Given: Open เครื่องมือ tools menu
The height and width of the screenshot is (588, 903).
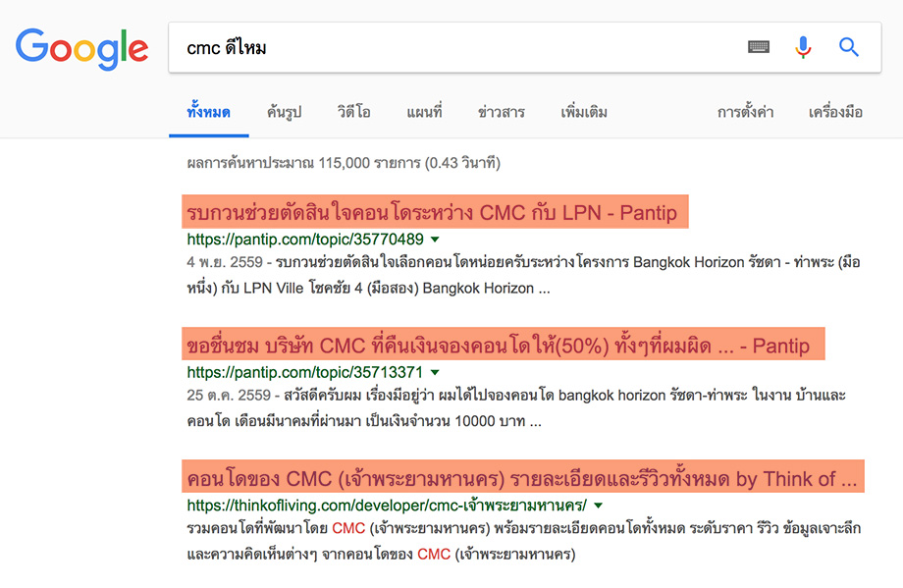Looking at the screenshot, I should (835, 111).
